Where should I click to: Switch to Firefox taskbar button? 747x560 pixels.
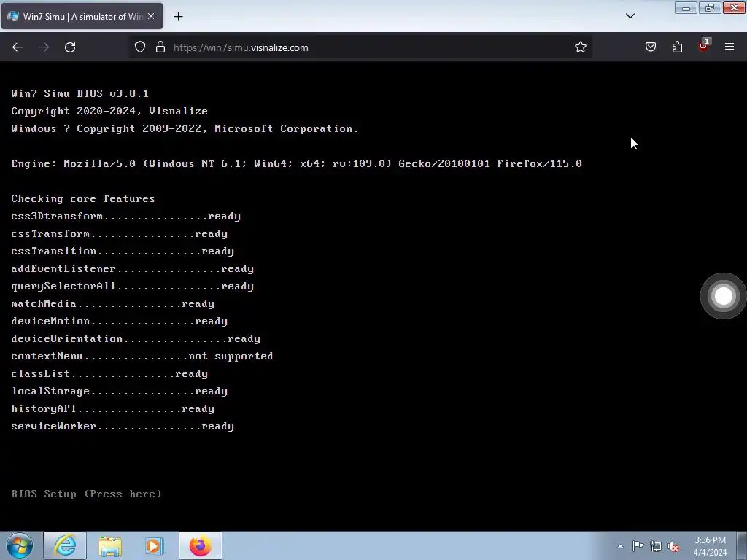pyautogui.click(x=201, y=545)
